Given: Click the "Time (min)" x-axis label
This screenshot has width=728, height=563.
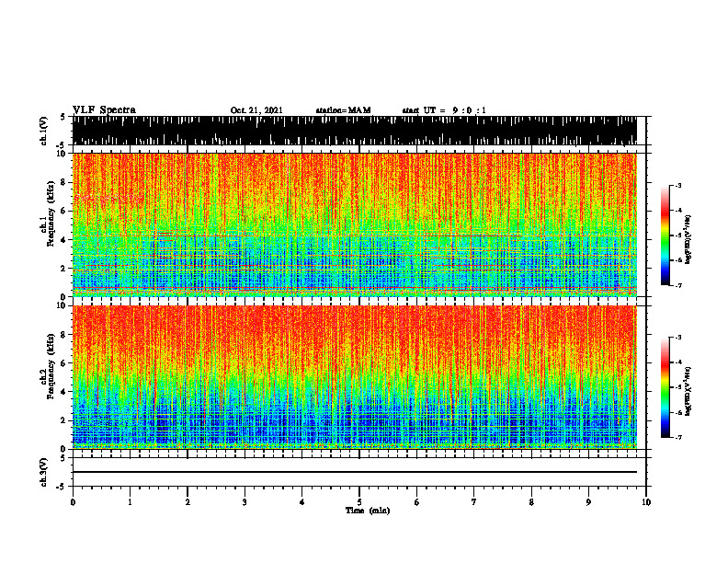Looking at the screenshot, I should [x=368, y=511].
